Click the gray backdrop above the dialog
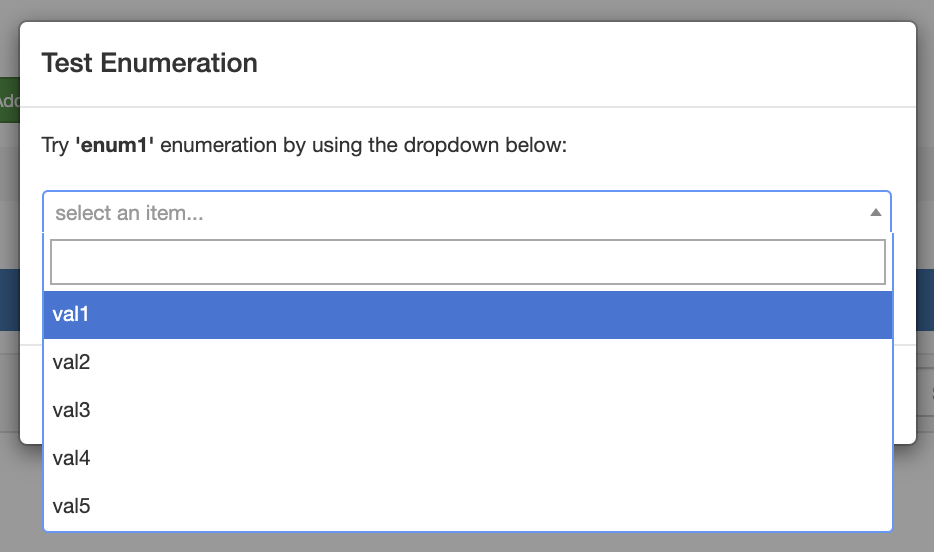This screenshot has height=552, width=934. pyautogui.click(x=467, y=9)
